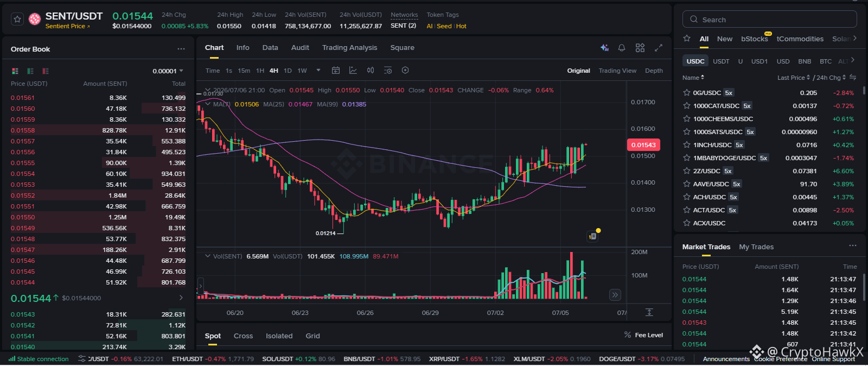Open Announcements in the footer

726,359
